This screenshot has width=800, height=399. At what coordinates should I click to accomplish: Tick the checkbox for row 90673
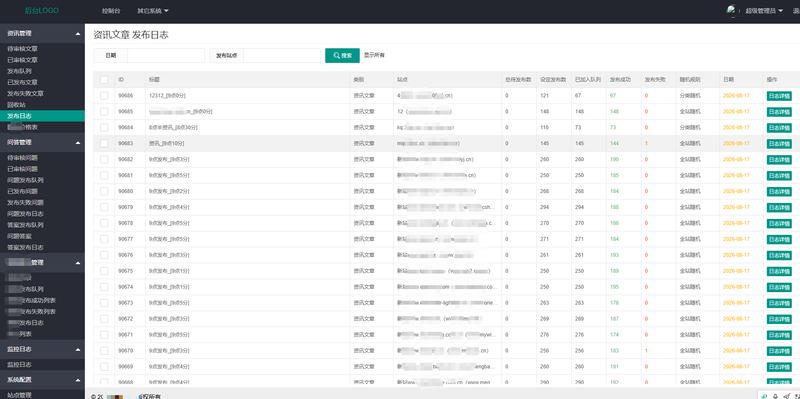[x=104, y=303]
